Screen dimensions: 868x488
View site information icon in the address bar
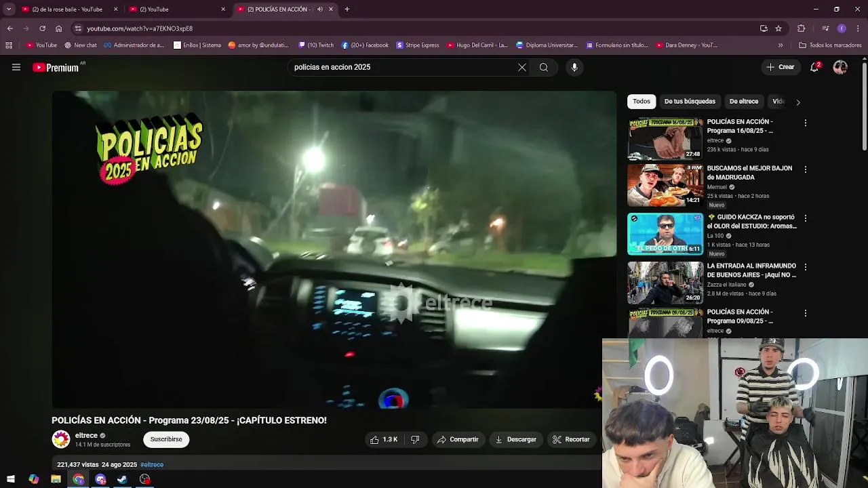pyautogui.click(x=78, y=28)
